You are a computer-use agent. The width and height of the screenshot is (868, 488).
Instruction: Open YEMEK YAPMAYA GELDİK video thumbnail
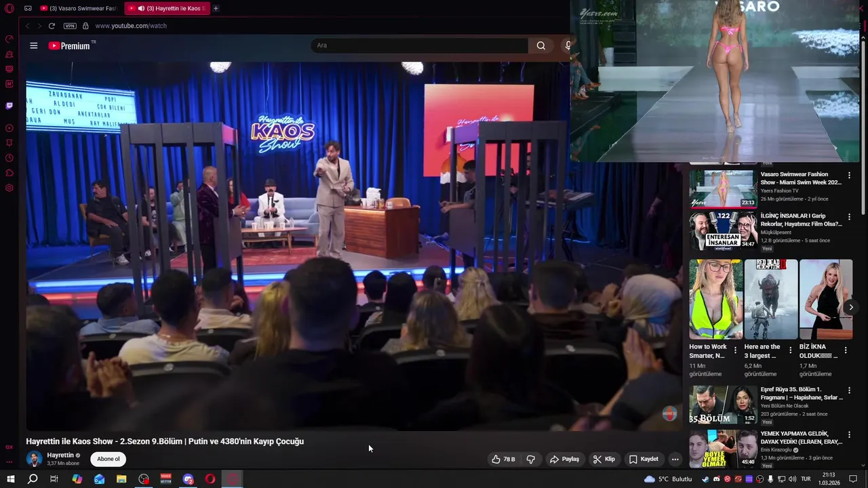coord(723,448)
